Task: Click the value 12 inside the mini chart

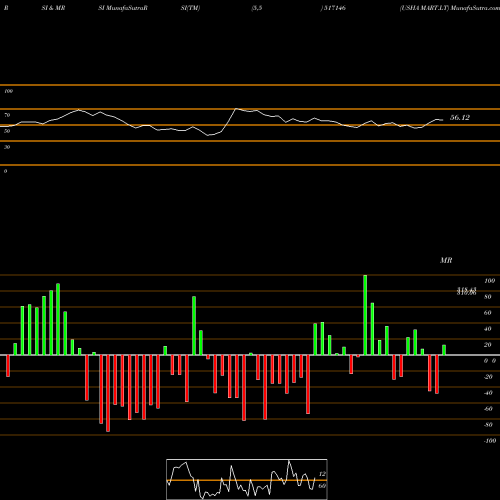Action: 322,474
